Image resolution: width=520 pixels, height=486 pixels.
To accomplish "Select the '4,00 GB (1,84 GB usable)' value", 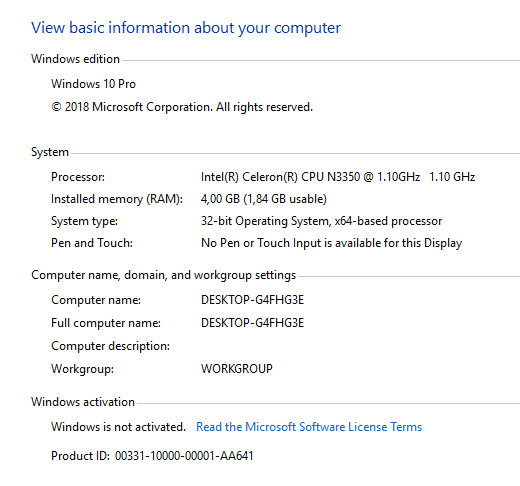I will [264, 199].
